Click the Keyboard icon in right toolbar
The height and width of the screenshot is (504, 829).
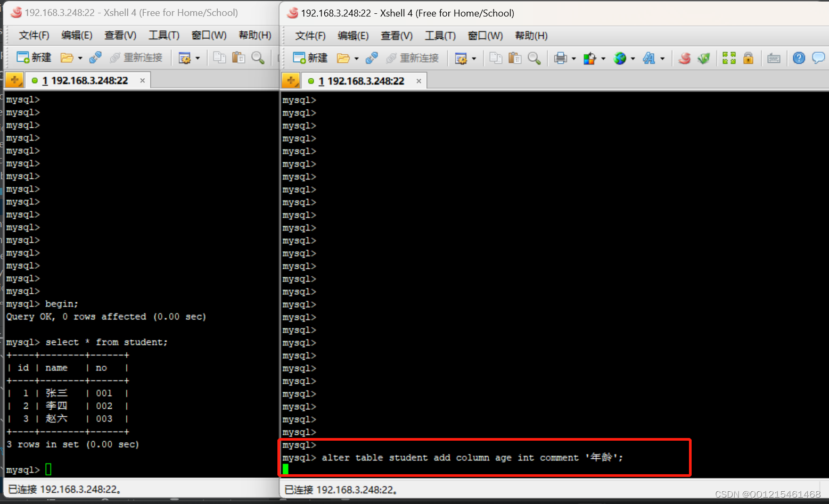point(774,58)
